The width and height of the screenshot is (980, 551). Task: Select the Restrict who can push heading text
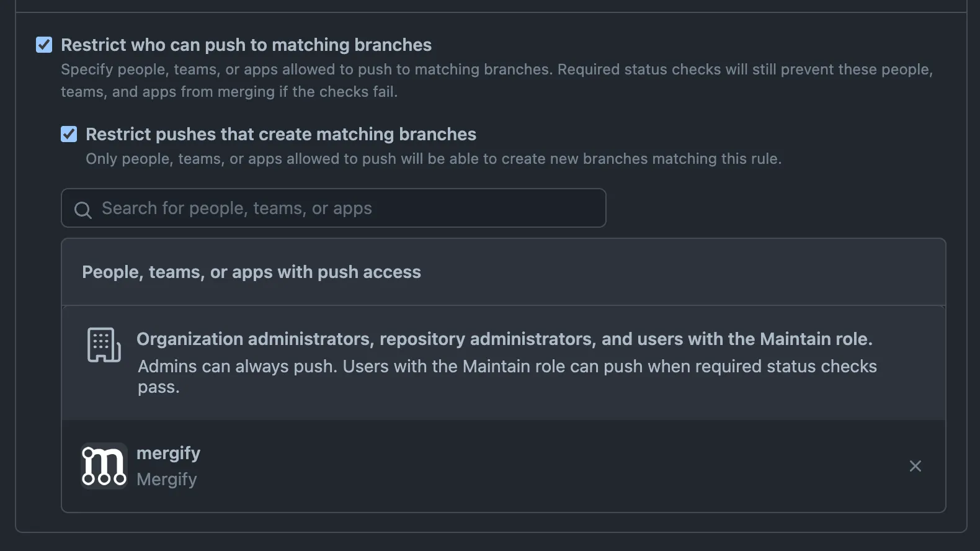[246, 44]
